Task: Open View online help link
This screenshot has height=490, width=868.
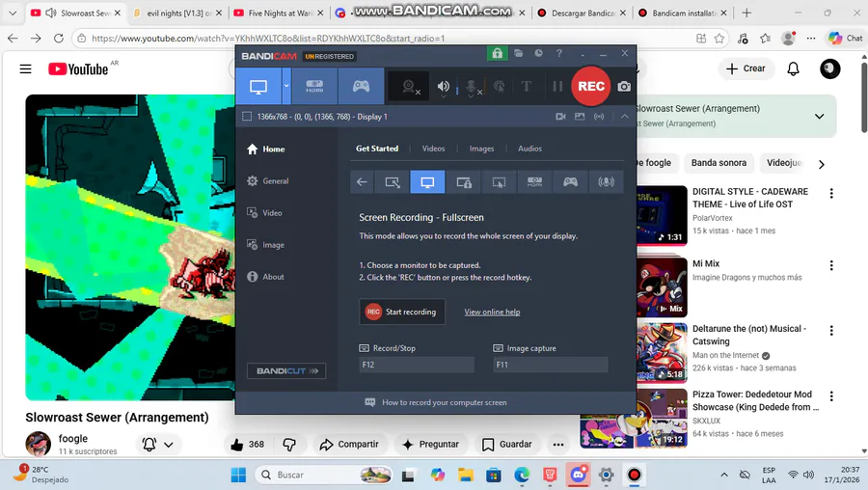Action: tap(492, 312)
